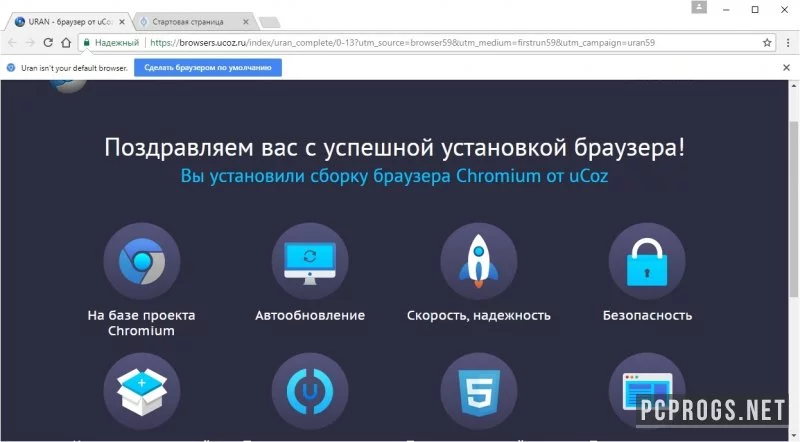Click Сделать браузером по умолчанию button

(208, 67)
